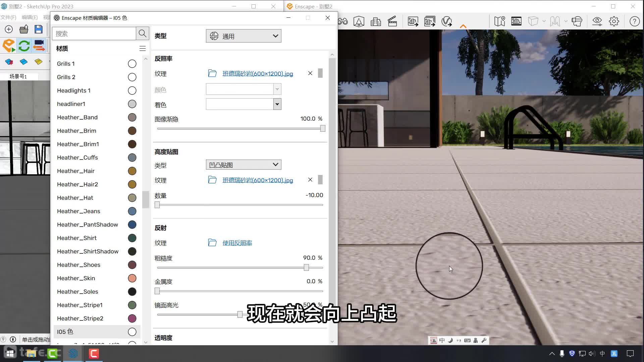Viewport: 644px width, 362px height.
Task: Open the 颜色 color picker dropdown
Action: [x=277, y=89]
